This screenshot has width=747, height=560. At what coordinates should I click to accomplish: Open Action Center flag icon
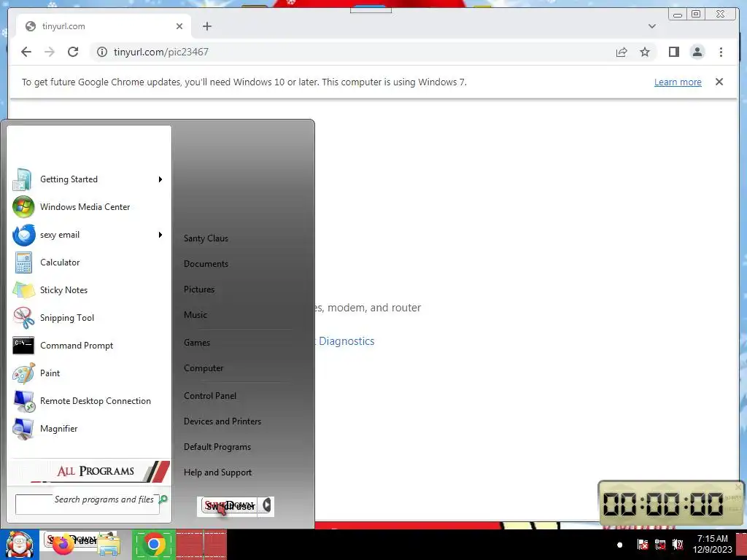click(x=643, y=544)
